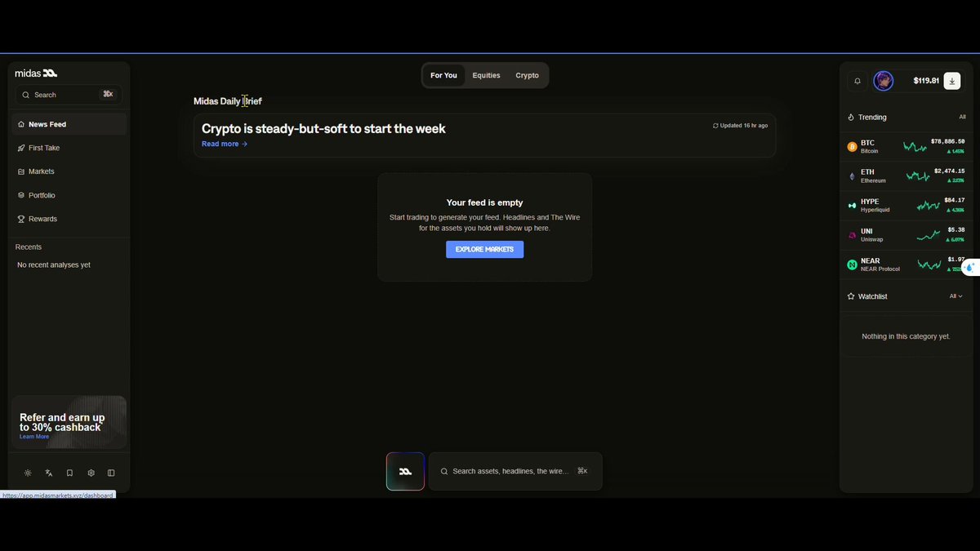This screenshot has width=980, height=551.
Task: Click the No recent analyses yet text
Action: pos(54,265)
